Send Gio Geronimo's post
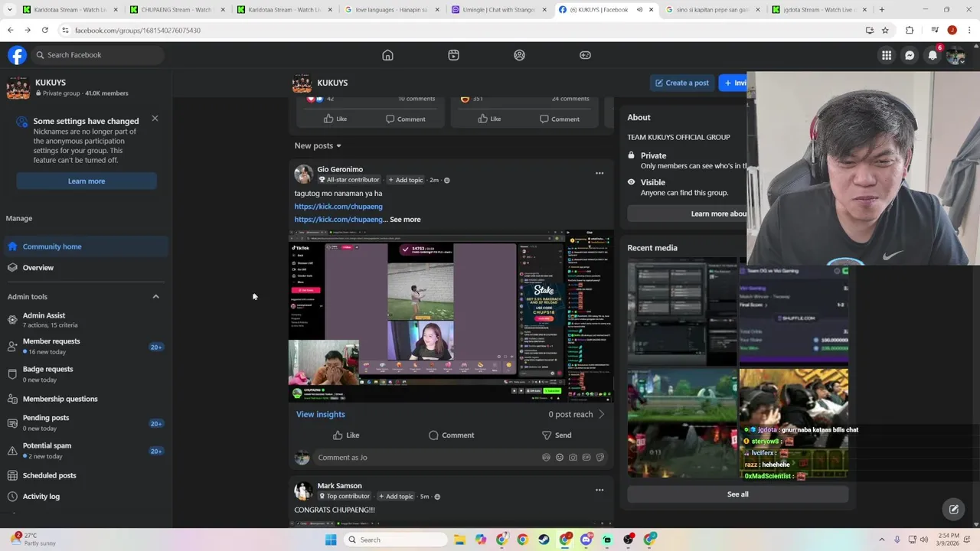 [557, 435]
